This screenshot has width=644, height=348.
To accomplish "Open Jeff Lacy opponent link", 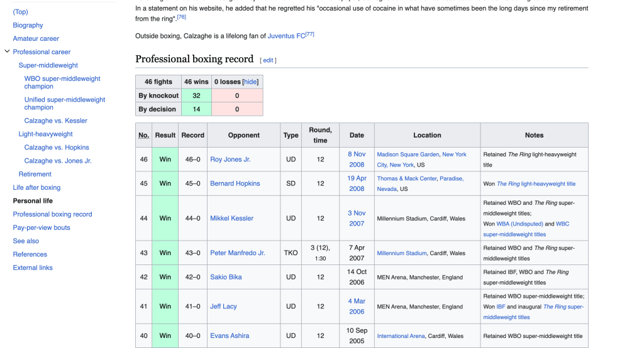I will click(x=223, y=306).
